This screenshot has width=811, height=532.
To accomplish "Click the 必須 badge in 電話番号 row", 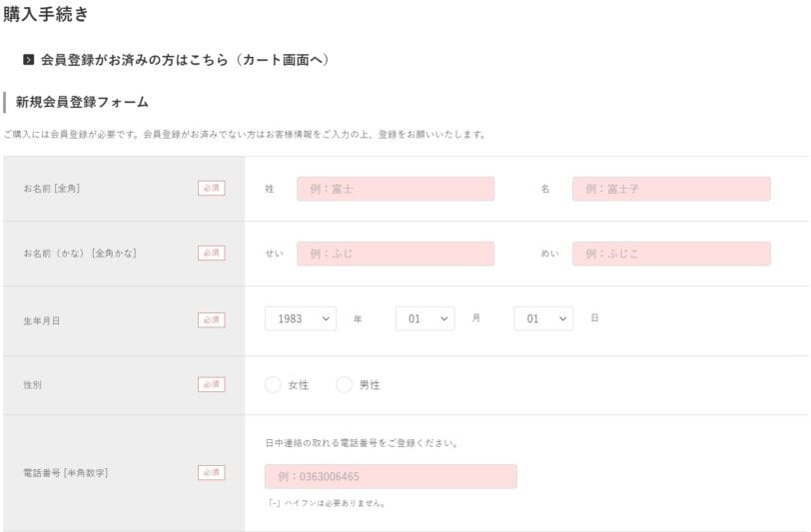I will (x=211, y=472).
